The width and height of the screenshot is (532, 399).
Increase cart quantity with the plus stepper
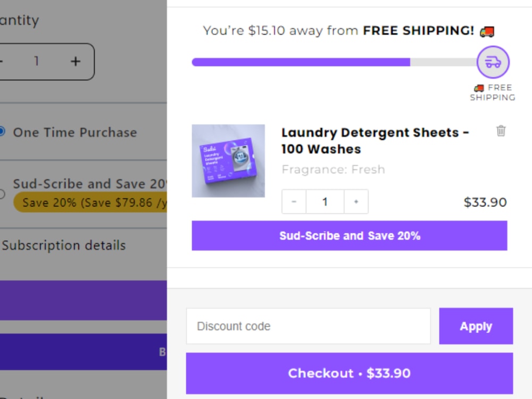pyautogui.click(x=356, y=202)
